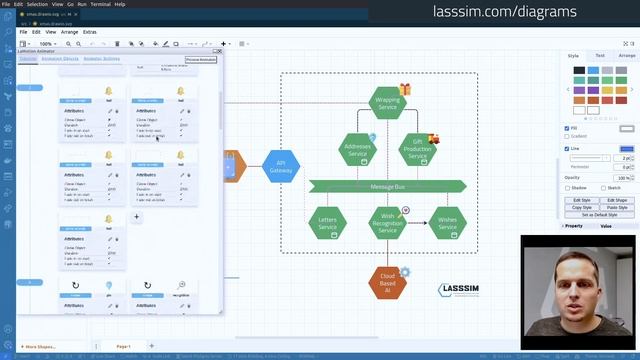The width and height of the screenshot is (640, 360).
Task: Open the waypoints dropdown in toolbar
Action: point(207,44)
